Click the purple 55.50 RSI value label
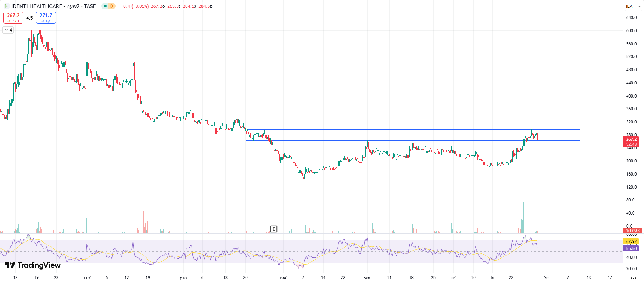 pyautogui.click(x=631, y=249)
